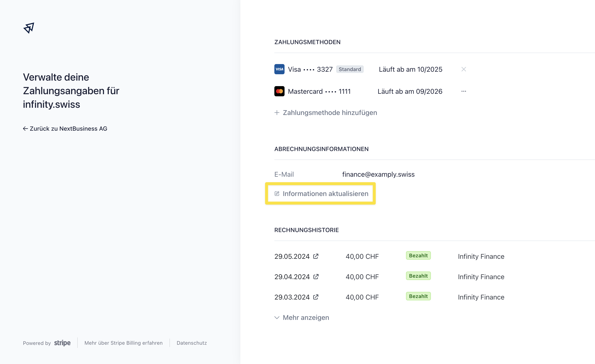Open the 29.03.2024 invoice external link icon
Screen dimensions: 595x364
pos(316,297)
